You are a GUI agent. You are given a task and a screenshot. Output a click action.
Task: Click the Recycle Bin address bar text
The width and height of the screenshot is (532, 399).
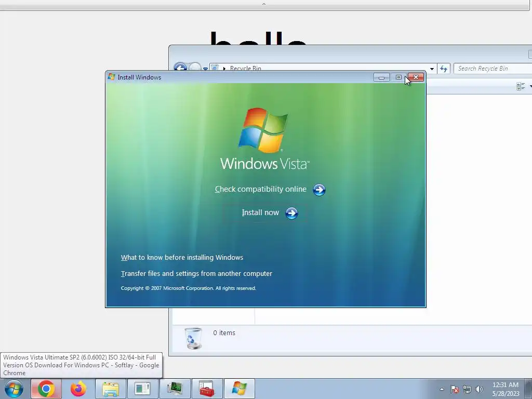246,68
